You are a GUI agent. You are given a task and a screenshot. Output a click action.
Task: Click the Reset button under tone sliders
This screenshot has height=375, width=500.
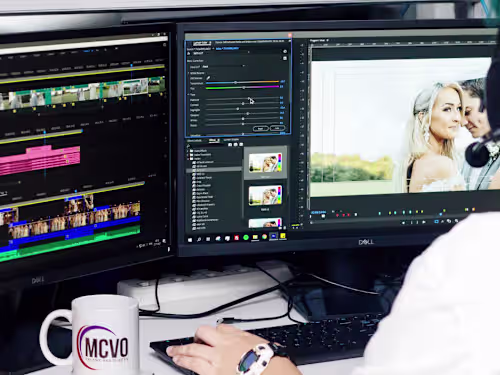pyautogui.click(x=261, y=128)
